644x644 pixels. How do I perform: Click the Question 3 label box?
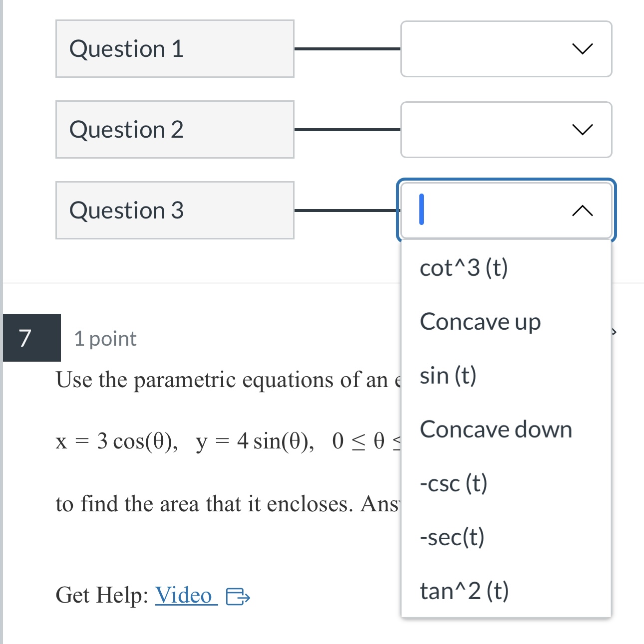(x=174, y=211)
